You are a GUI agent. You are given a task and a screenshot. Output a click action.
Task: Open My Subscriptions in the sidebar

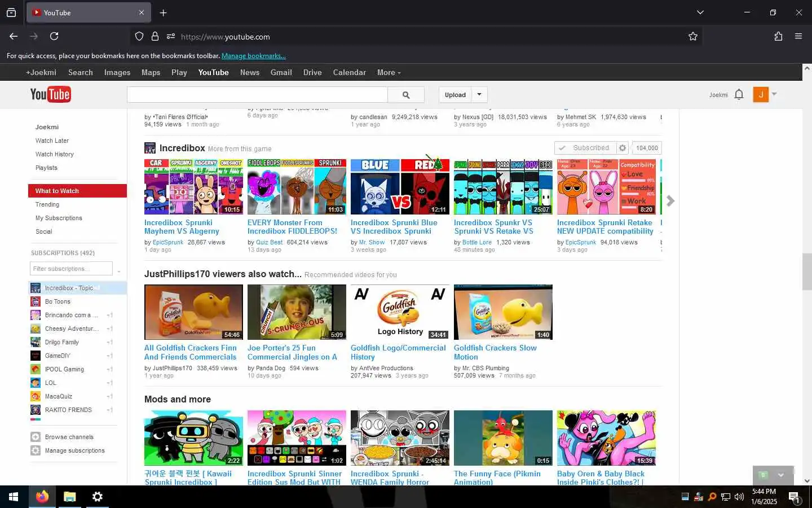(x=59, y=218)
